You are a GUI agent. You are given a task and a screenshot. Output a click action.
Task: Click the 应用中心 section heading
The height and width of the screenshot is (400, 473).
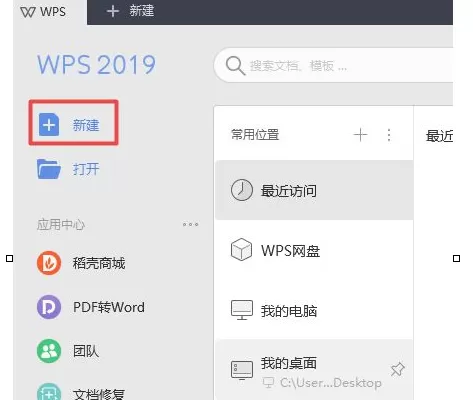61,224
